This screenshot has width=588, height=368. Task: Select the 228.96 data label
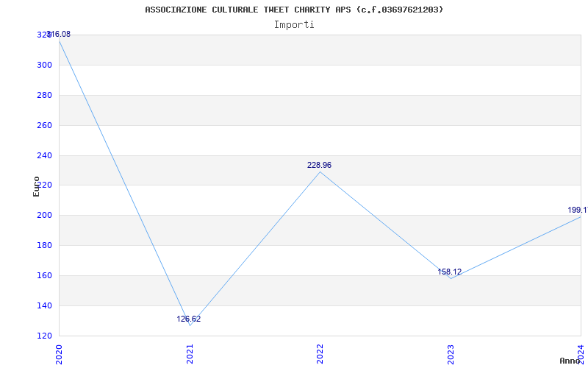click(x=319, y=165)
